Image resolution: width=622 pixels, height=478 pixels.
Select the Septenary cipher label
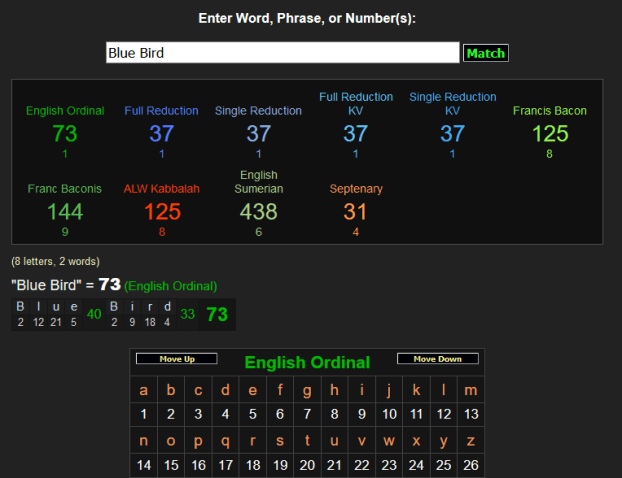(356, 189)
